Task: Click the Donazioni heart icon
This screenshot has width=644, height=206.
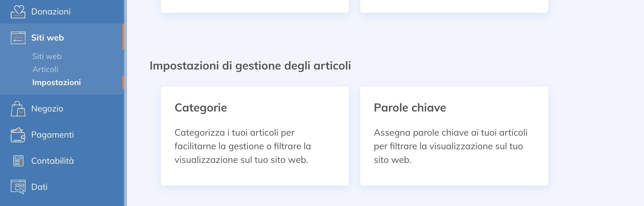Action: pyautogui.click(x=18, y=11)
